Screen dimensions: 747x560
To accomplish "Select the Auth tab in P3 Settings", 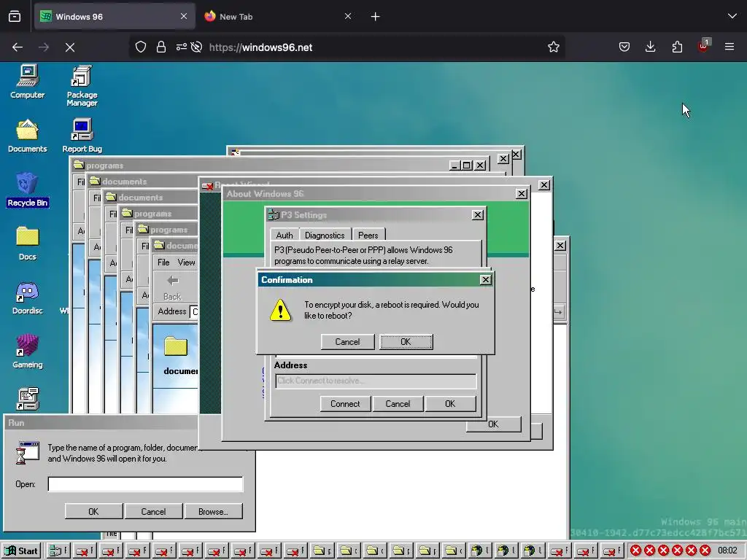I will pos(285,236).
